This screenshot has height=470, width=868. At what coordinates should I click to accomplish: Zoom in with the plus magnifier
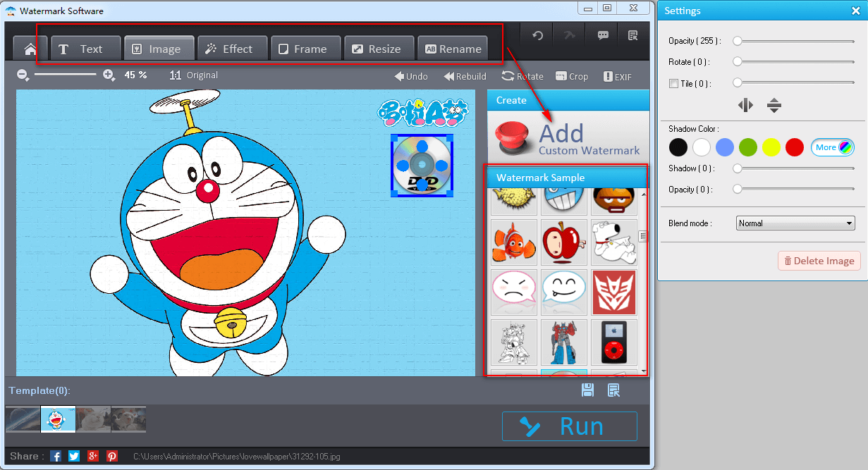pos(109,74)
